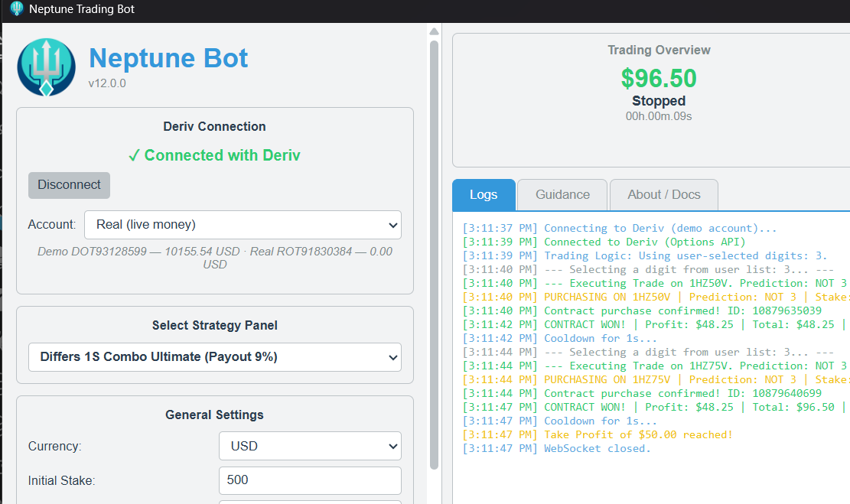Click the PURCHASING ON 1HZ75V log line

point(656,380)
